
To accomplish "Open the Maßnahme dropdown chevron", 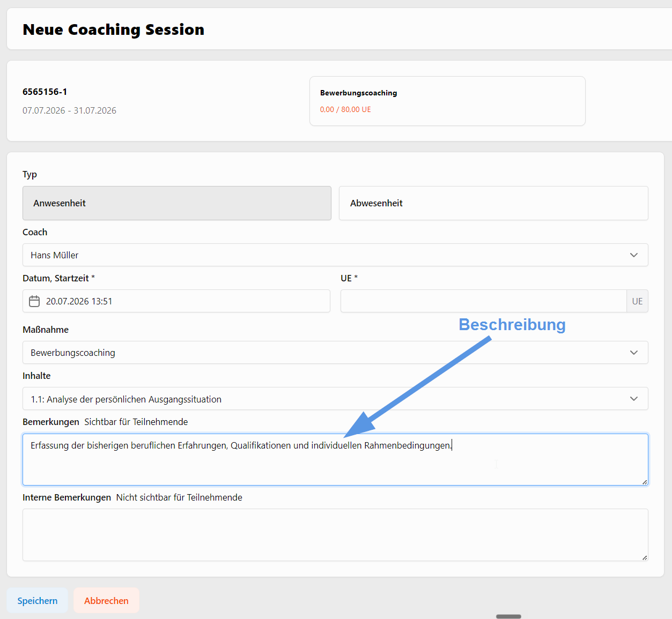I will [634, 353].
